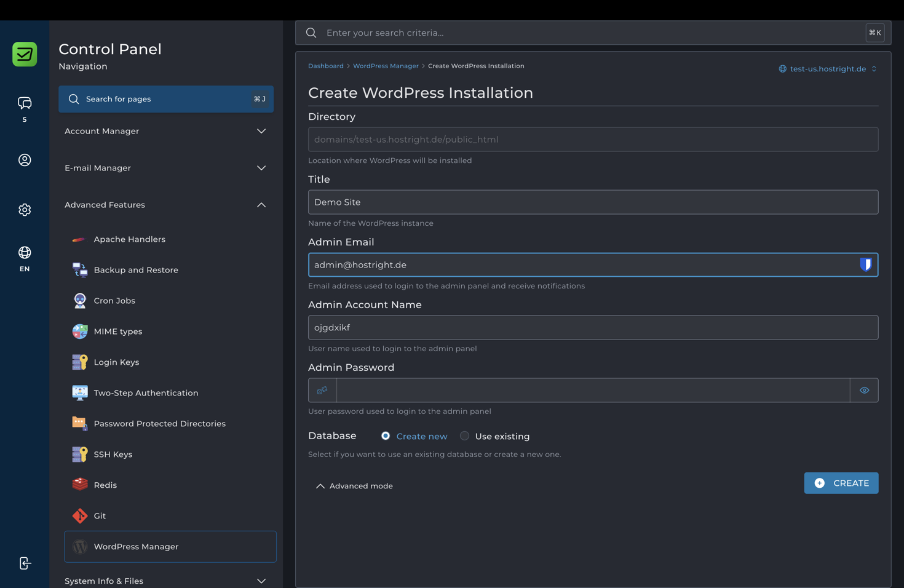Viewport: 904px width, 588px height.
Task: Select the Create new database radio button
Action: [386, 436]
